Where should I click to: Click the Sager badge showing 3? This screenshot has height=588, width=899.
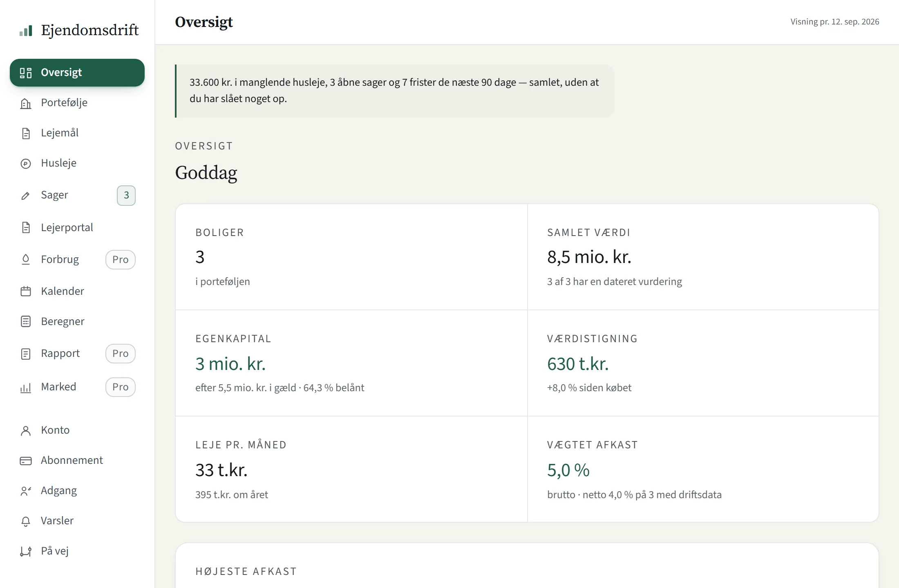pyautogui.click(x=126, y=196)
